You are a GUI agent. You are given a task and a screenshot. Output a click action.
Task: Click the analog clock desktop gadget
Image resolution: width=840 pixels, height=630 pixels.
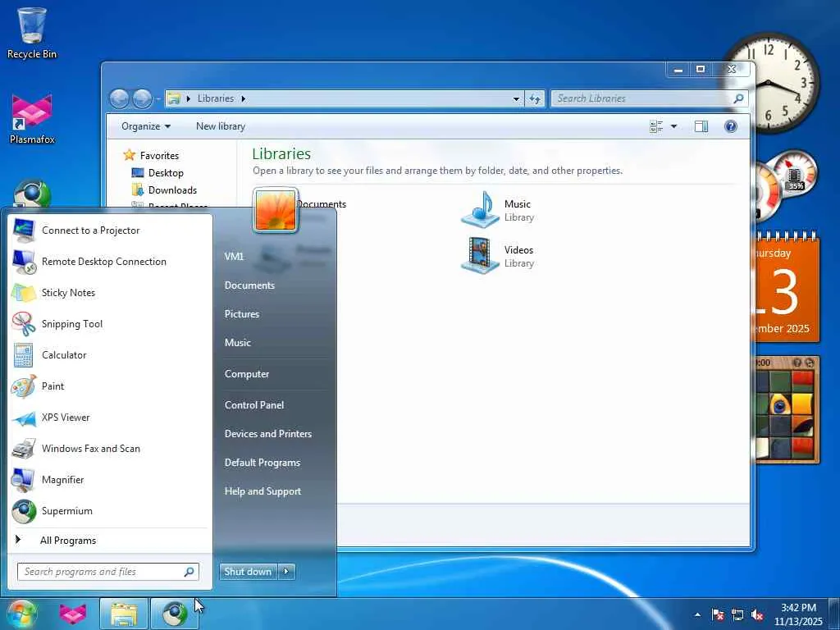pos(769,83)
